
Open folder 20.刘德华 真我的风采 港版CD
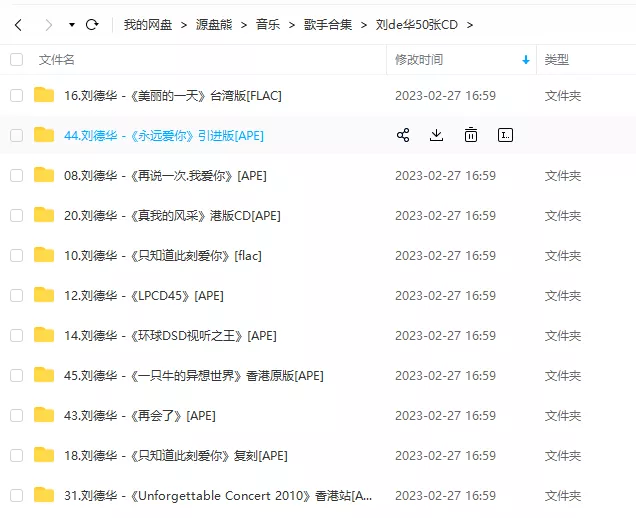click(x=172, y=215)
